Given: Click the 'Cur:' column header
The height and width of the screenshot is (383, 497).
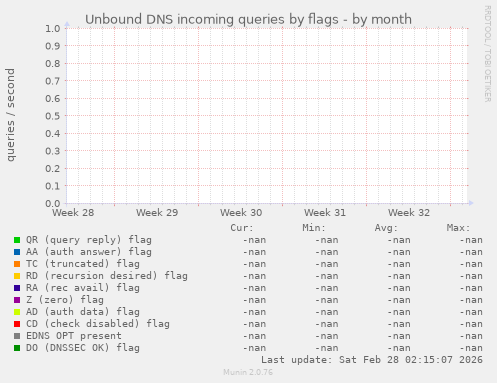Looking at the screenshot, I should click(x=242, y=228).
